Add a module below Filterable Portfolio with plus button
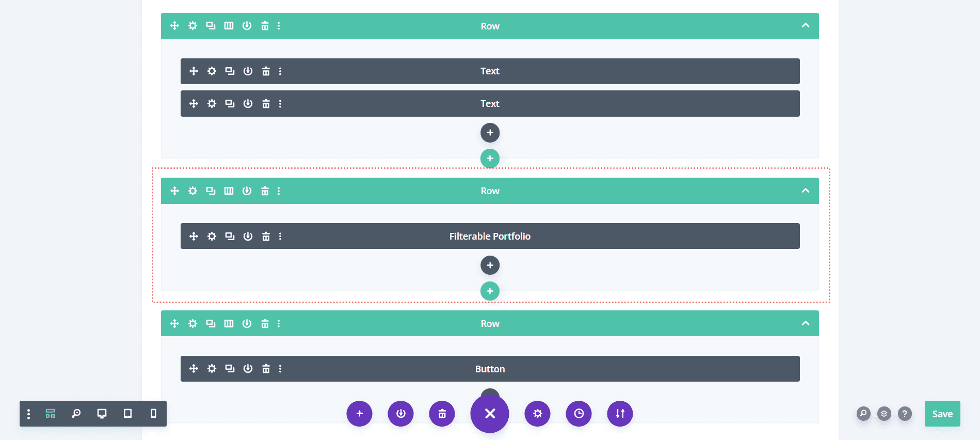Image resolution: width=980 pixels, height=440 pixels. (x=490, y=265)
